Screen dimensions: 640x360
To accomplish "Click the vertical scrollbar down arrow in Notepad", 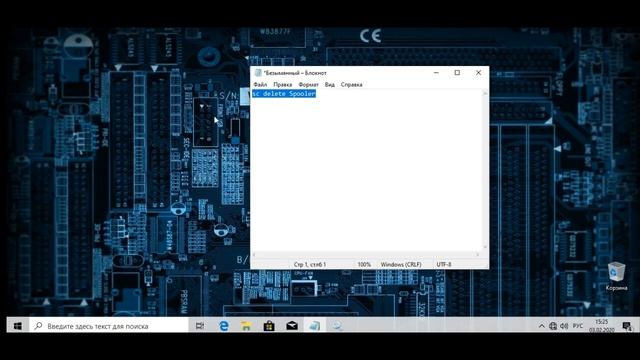I will click(x=485, y=247).
